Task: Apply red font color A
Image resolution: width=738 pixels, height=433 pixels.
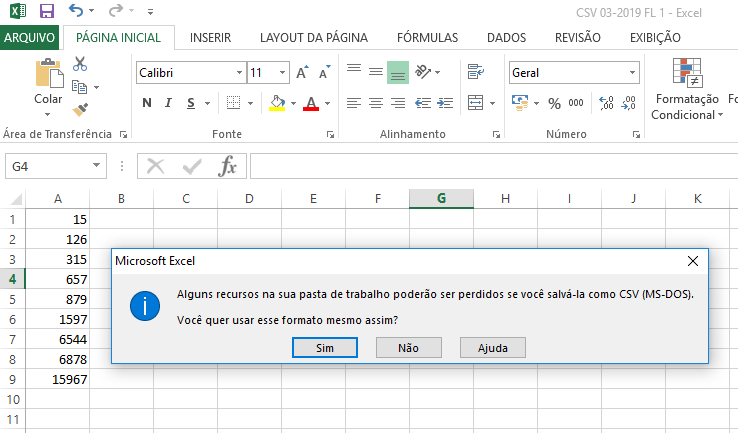Action: point(311,103)
